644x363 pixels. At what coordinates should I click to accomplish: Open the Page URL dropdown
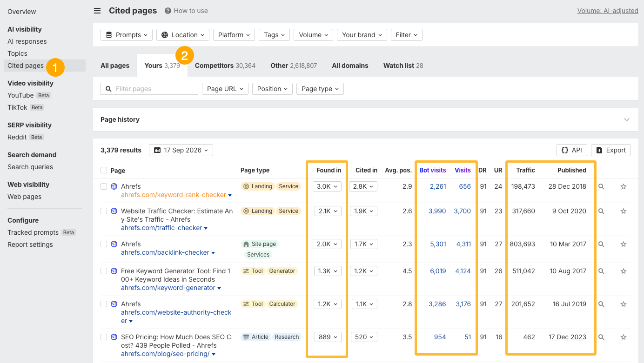(225, 89)
